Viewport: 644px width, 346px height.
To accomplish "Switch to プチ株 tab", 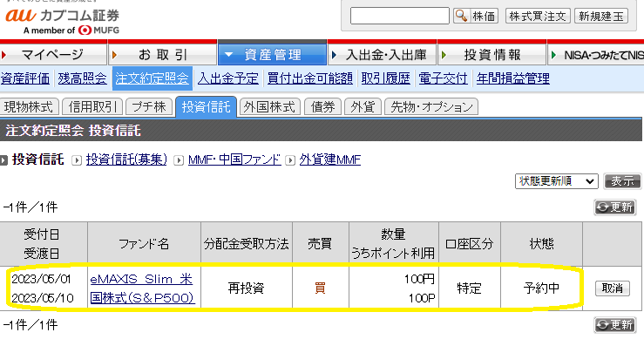I will tap(149, 107).
